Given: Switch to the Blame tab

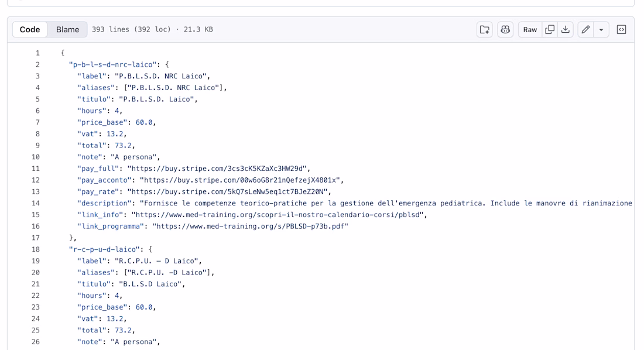Looking at the screenshot, I should click(x=68, y=30).
